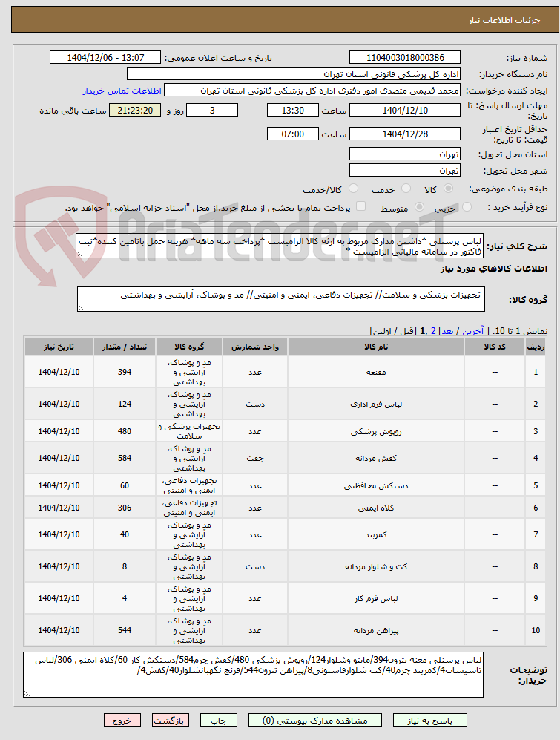Viewport: 560px width, 740px height.
Task: Click the quantity 306 cell
Action: point(125,508)
